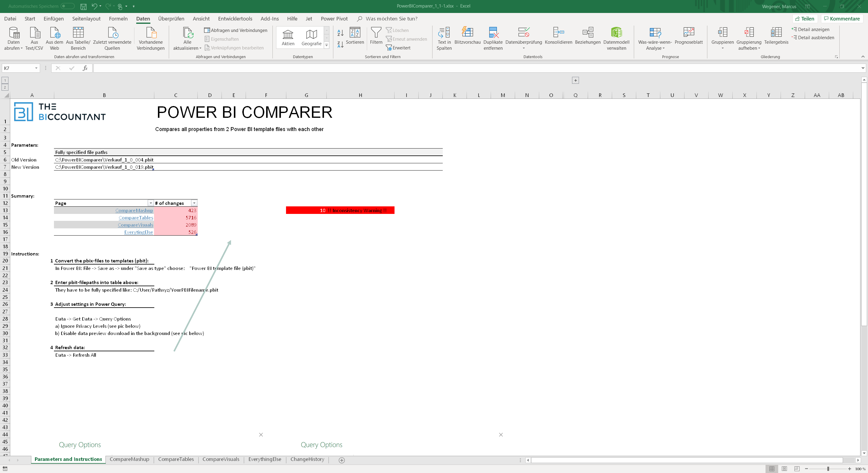Expand the Datentypen gallery arrow
Viewport: 868px width, 473px height.
point(326,45)
